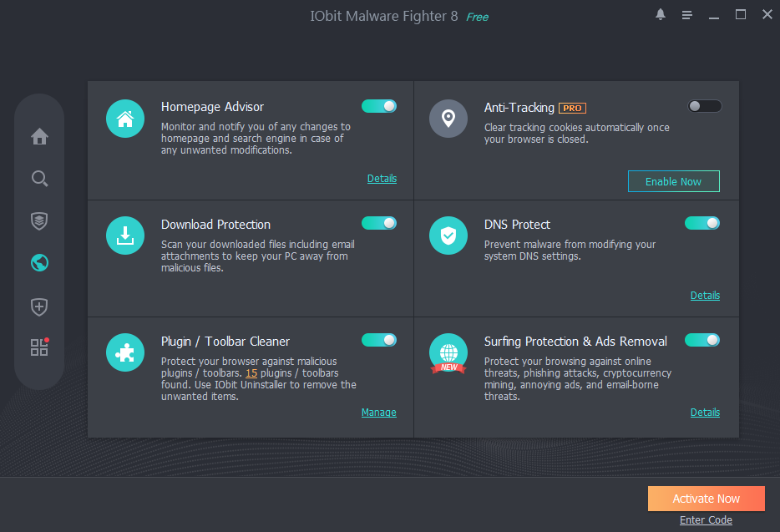This screenshot has height=532, width=780.
Task: Select the Browser Protect globe icon
Action: click(39, 263)
